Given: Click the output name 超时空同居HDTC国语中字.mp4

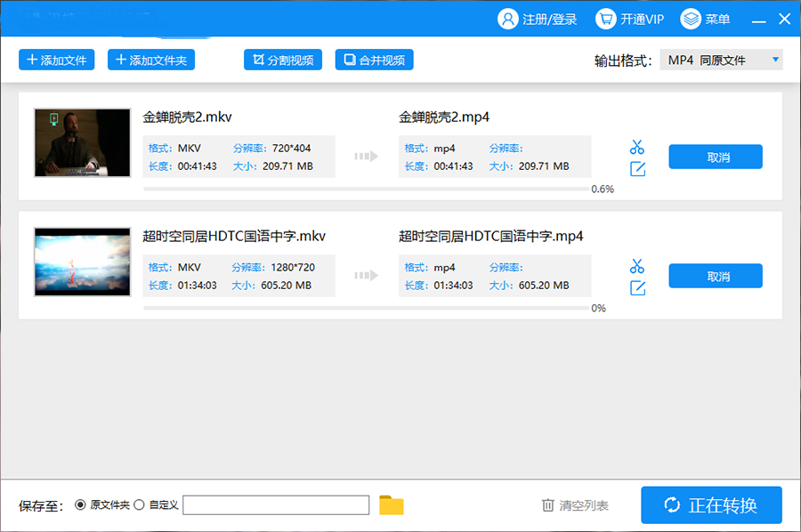Looking at the screenshot, I should 491,236.
